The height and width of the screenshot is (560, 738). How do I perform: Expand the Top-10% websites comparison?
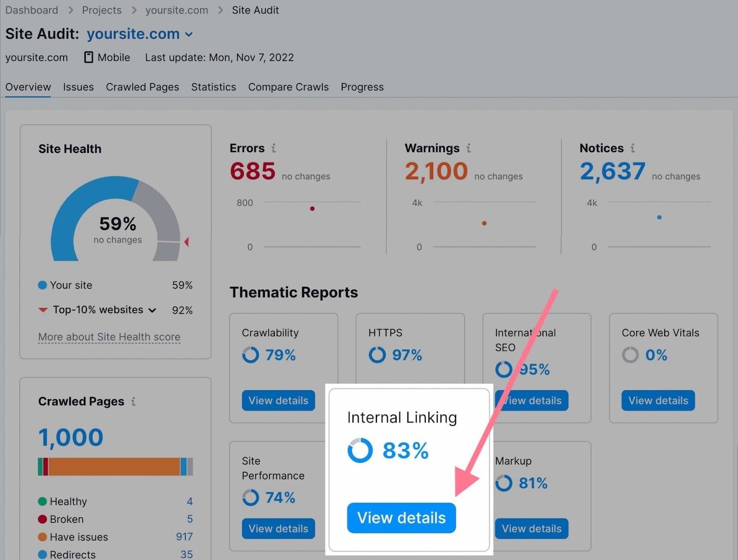click(x=153, y=310)
